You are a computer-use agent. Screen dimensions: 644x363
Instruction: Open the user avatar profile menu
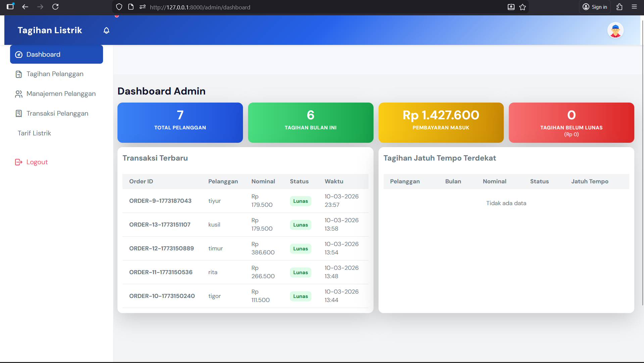(615, 31)
